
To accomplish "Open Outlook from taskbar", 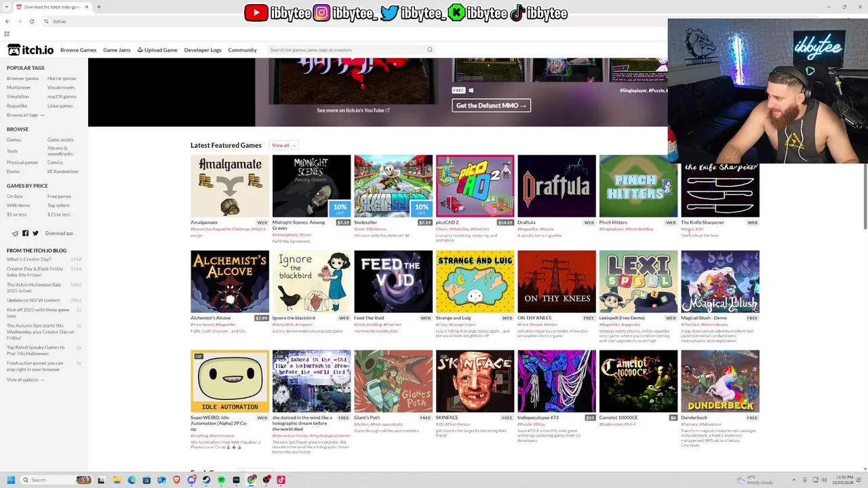I will pos(161,480).
